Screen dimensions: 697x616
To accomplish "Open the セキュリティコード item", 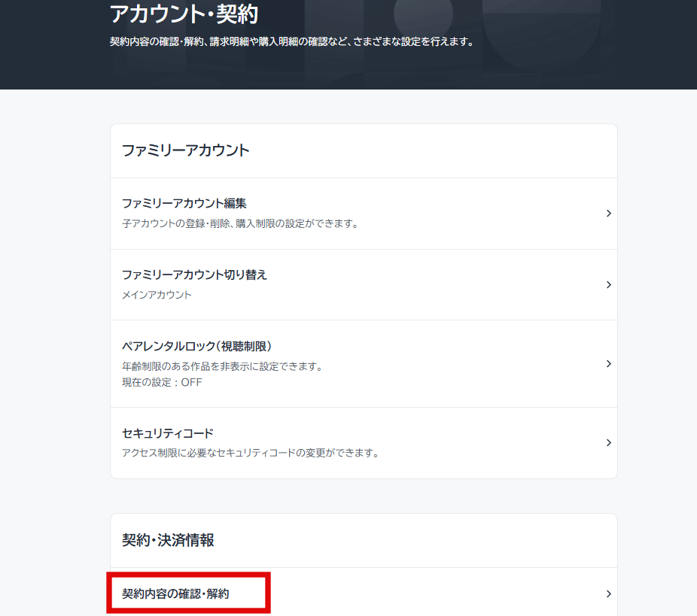I will point(168,433).
